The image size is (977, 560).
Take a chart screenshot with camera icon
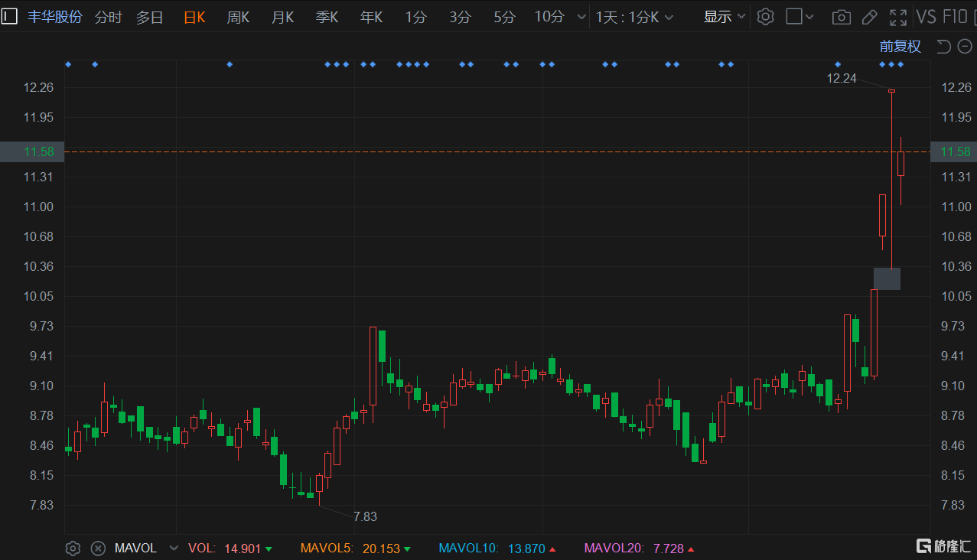841,17
